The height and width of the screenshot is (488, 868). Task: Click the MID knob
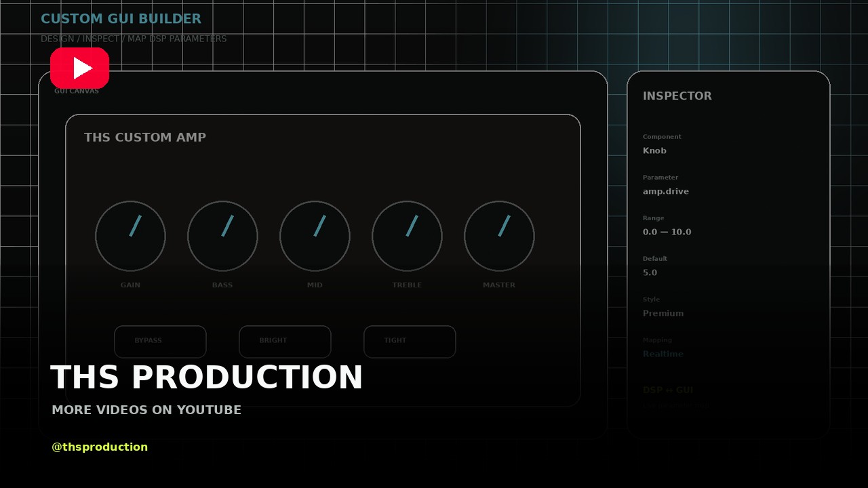pyautogui.click(x=315, y=237)
